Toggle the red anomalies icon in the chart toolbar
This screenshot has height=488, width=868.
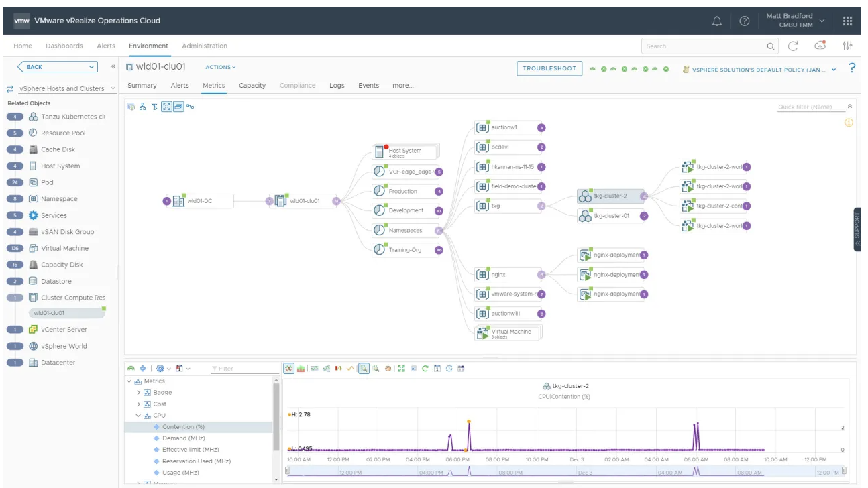338,369
